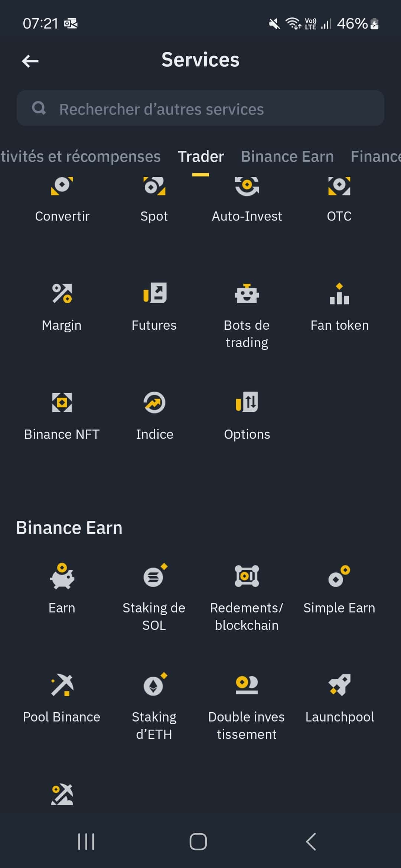The image size is (401, 868).
Task: Focus the Rechercher d'autres services search field
Action: pos(200,108)
